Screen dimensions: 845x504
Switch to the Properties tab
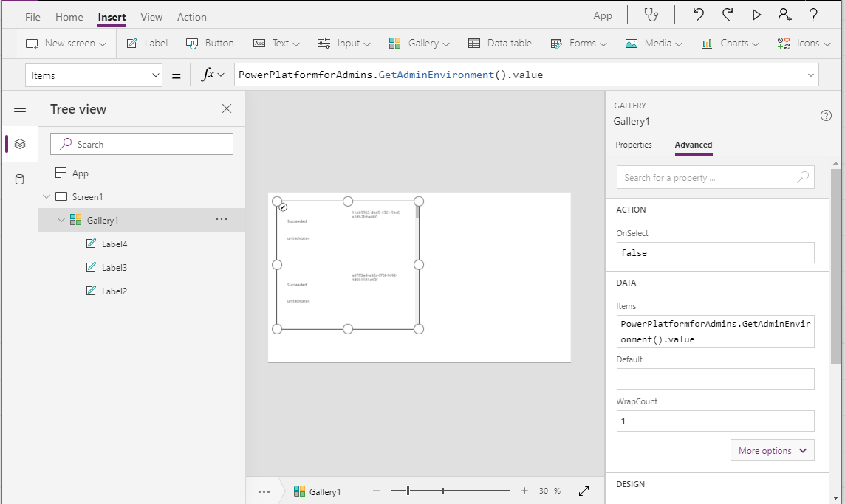pos(634,145)
